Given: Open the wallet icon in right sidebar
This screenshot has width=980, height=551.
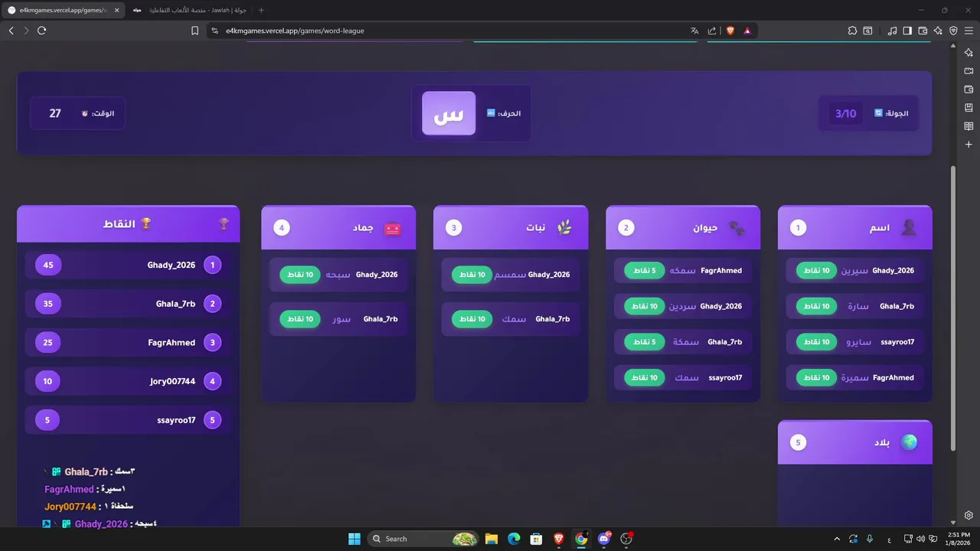Looking at the screenshot, I should [969, 89].
